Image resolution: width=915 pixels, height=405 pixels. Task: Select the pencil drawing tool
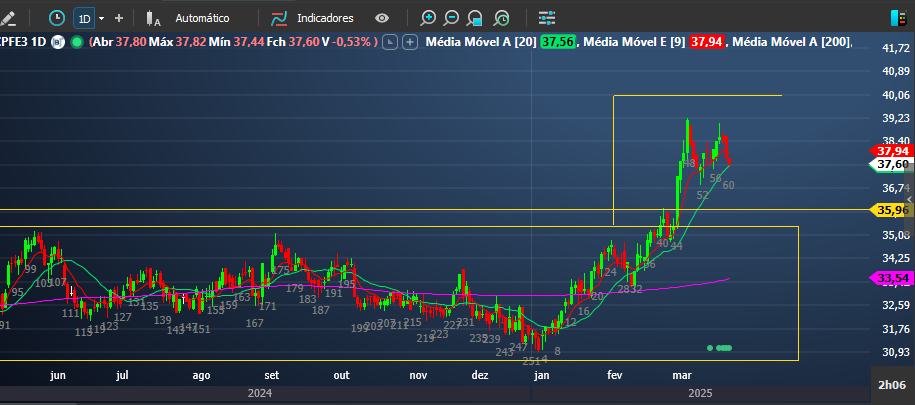[9, 18]
